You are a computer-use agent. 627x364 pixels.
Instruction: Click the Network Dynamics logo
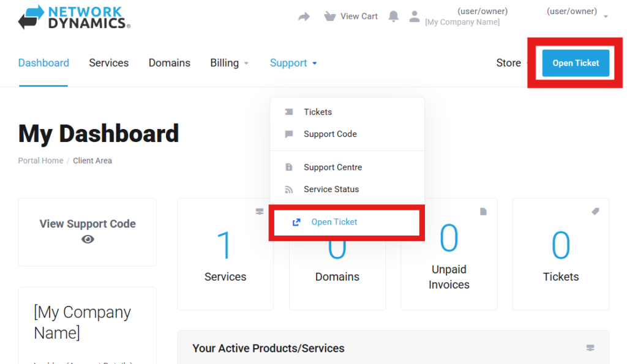click(x=74, y=17)
